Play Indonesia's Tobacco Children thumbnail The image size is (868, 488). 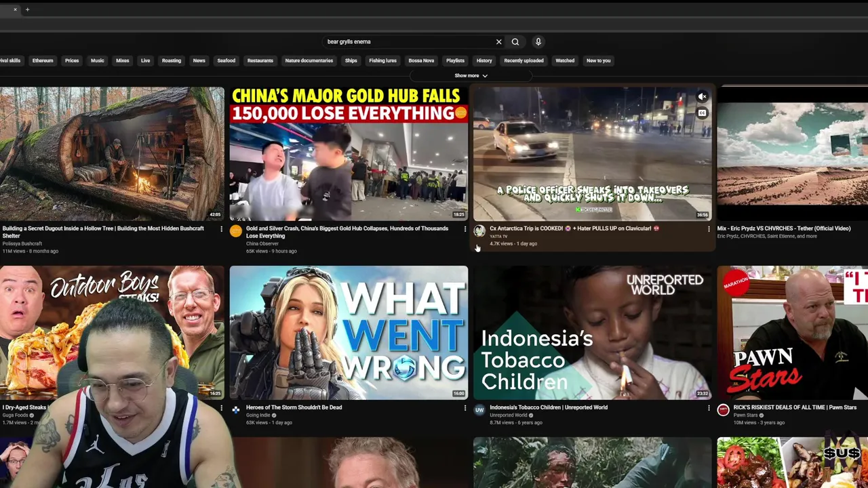point(593,332)
